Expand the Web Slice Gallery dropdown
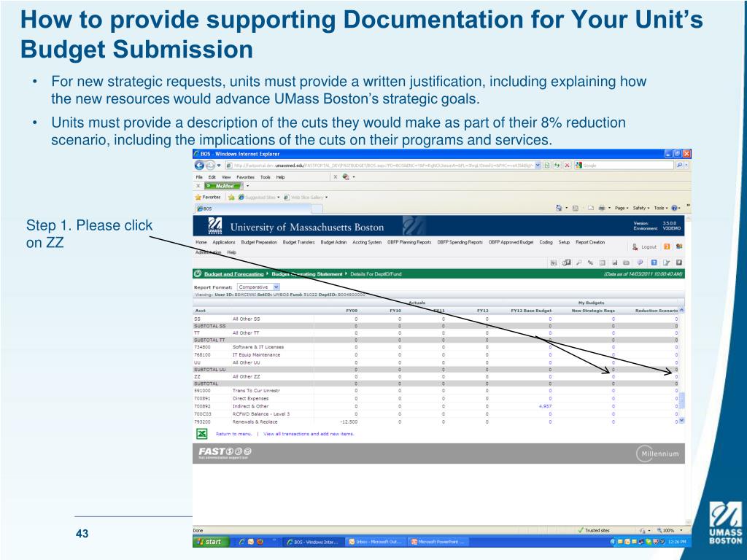The image size is (747, 560). click(x=326, y=197)
